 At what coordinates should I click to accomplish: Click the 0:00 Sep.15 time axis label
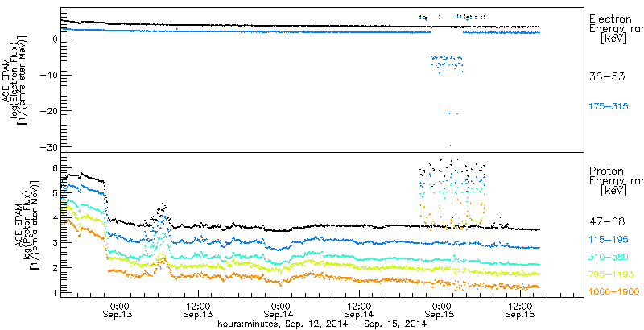coord(440,311)
